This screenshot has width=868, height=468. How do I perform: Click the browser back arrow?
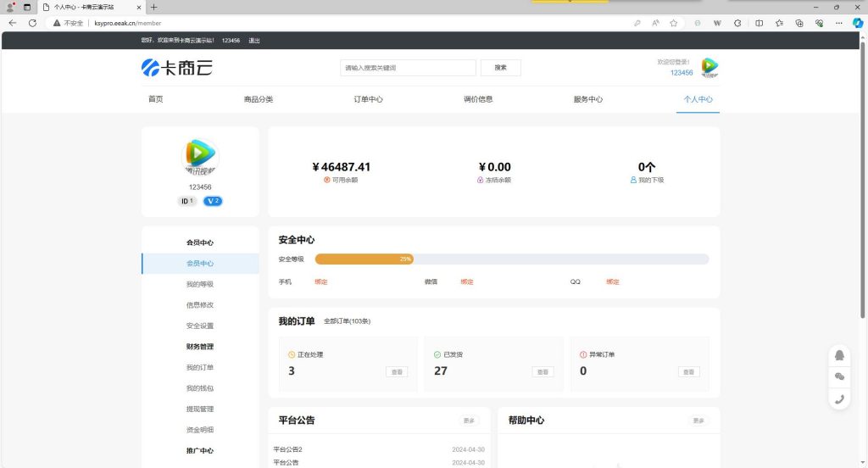(12, 23)
